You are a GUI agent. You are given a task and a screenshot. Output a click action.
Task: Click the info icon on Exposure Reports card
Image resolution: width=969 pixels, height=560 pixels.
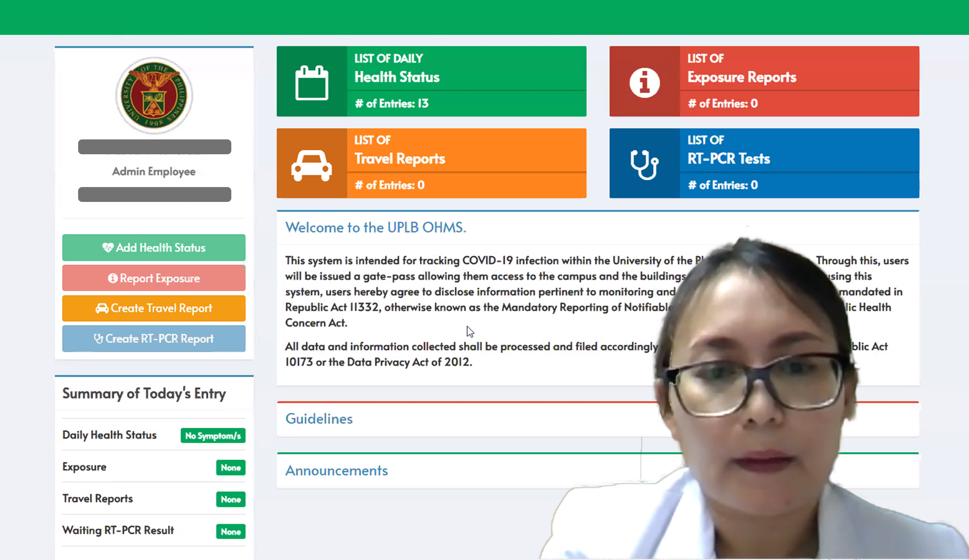point(644,83)
